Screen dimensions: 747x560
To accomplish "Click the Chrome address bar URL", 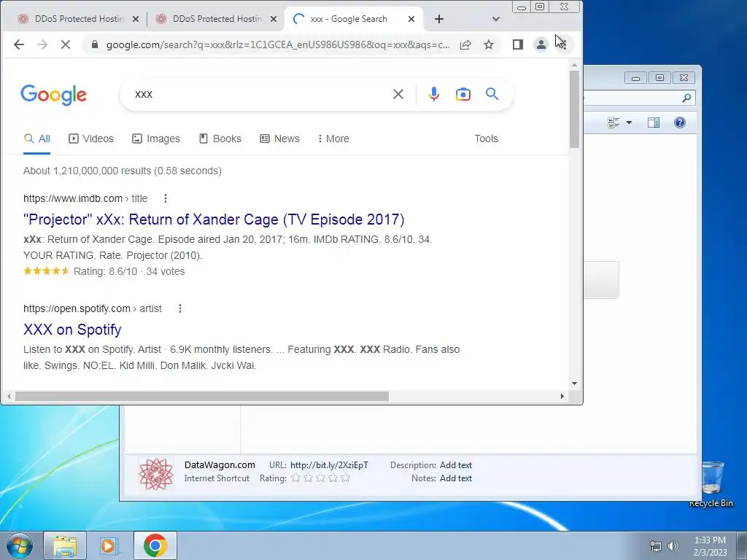I will [278, 44].
